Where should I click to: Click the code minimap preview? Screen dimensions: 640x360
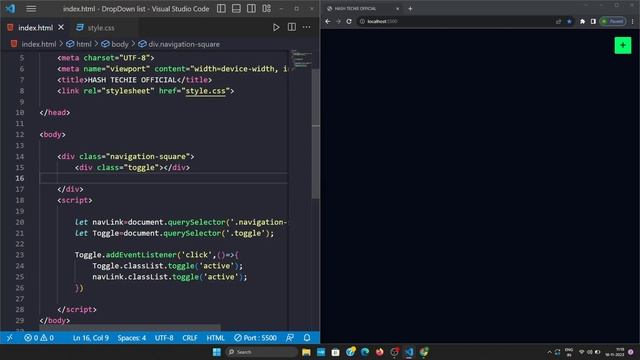point(301,59)
